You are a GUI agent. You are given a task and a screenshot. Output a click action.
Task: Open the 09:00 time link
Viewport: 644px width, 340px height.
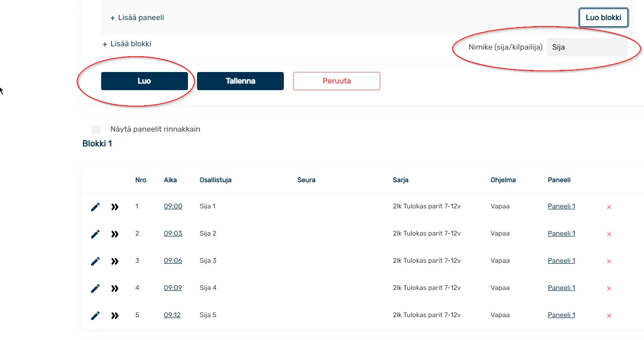click(173, 206)
